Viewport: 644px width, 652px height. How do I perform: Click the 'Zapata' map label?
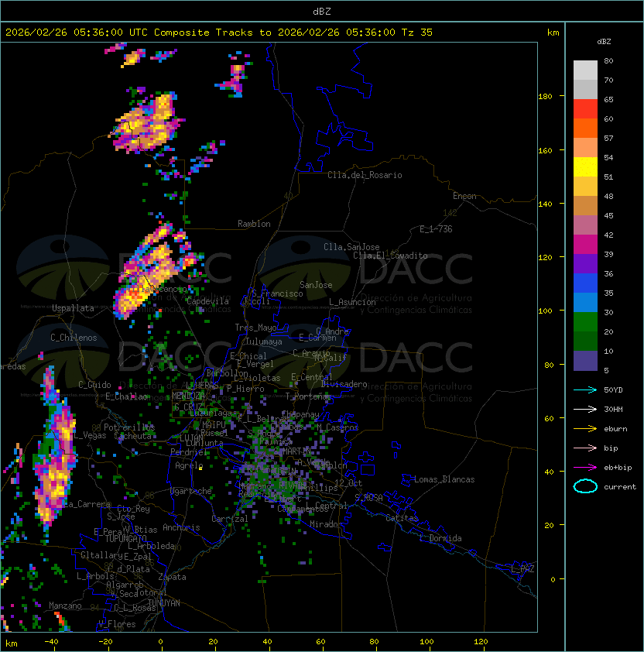pos(172,577)
